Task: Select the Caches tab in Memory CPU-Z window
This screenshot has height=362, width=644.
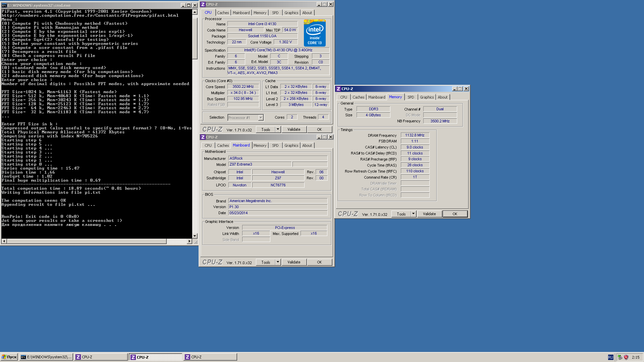Action: click(x=358, y=97)
